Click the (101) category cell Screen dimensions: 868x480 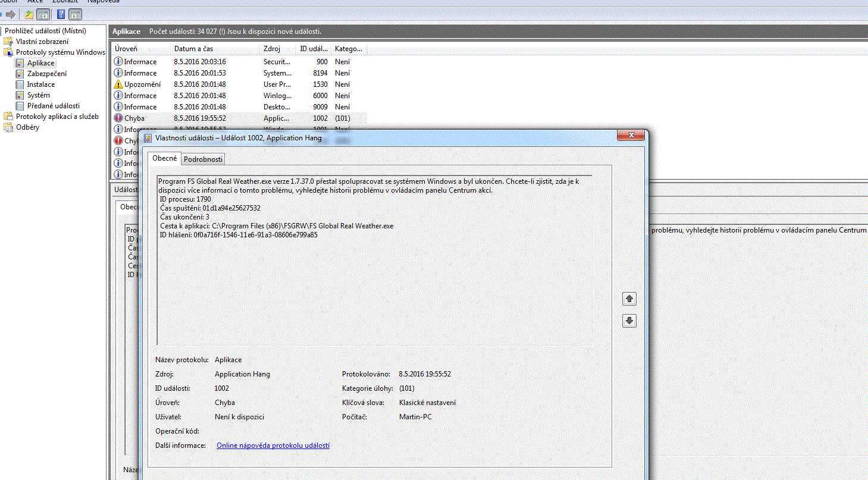[x=343, y=118]
